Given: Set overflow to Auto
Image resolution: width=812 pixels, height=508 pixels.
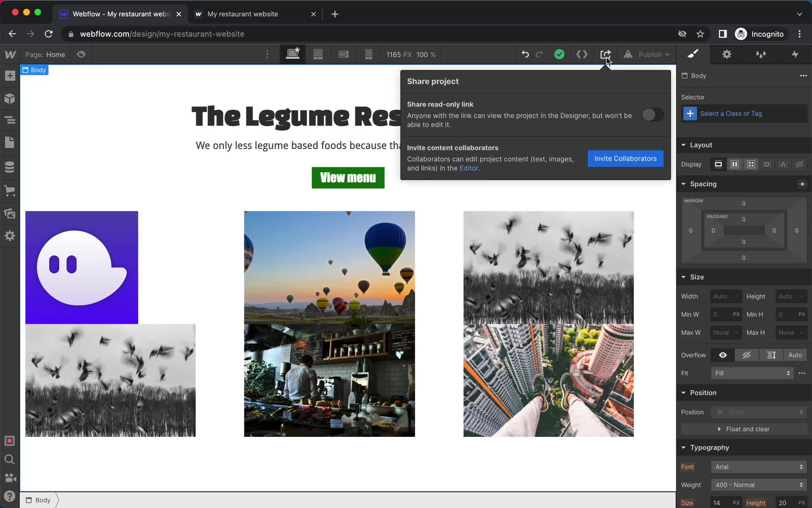Looking at the screenshot, I should click(x=795, y=355).
